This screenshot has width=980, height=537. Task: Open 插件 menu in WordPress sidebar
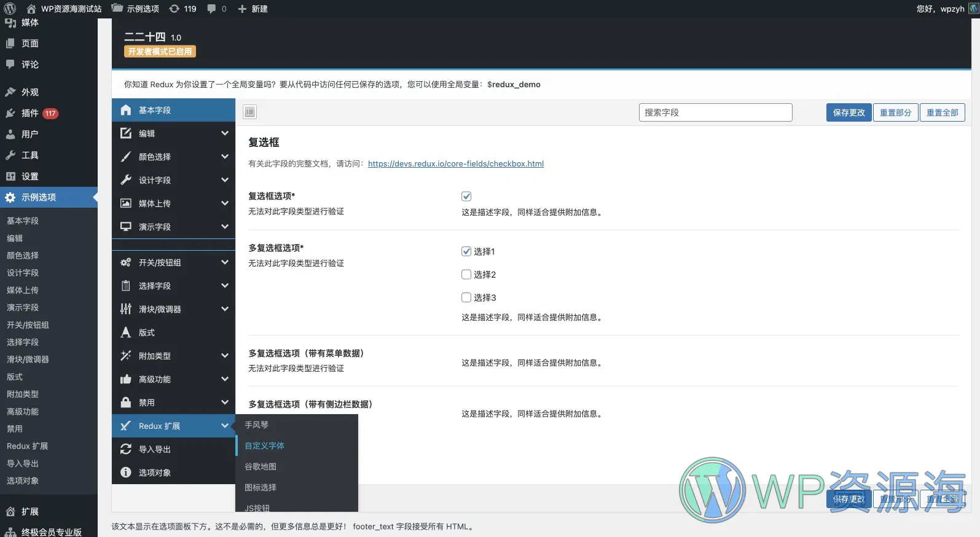49,113
